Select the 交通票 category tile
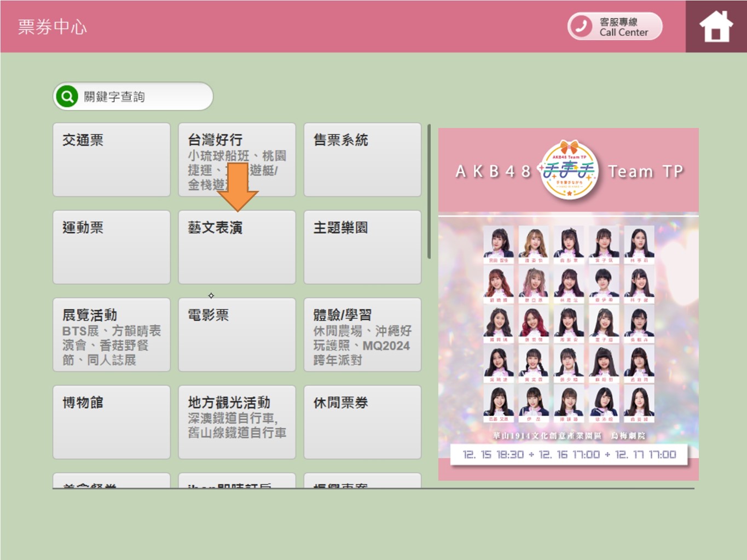 [x=111, y=160]
